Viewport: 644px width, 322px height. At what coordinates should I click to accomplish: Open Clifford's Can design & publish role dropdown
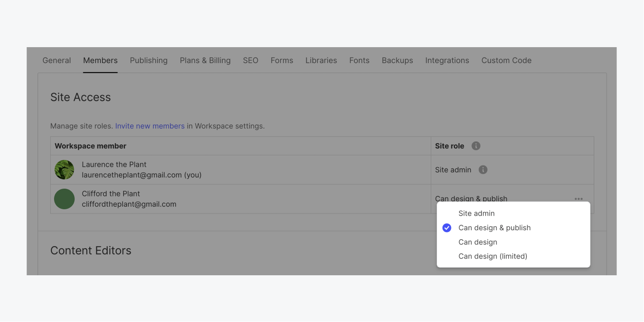pos(471,199)
